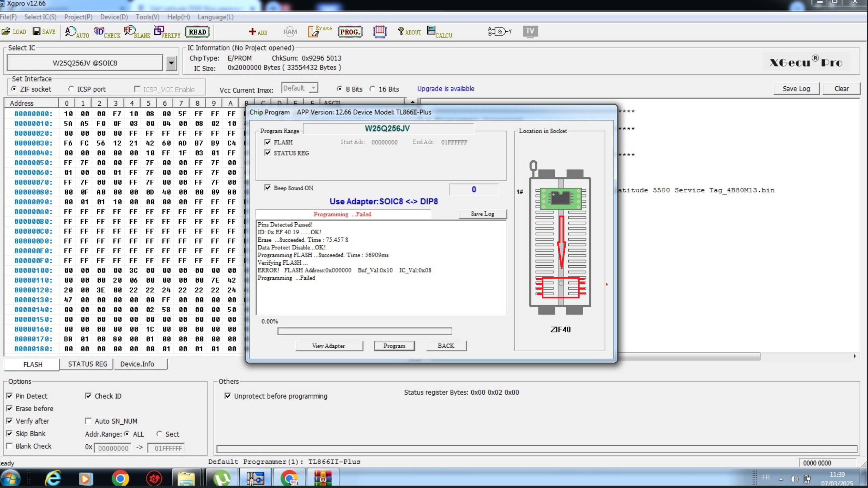This screenshot has width=868, height=488.
Task: Click the PROG. toolbar icon
Action: [350, 32]
